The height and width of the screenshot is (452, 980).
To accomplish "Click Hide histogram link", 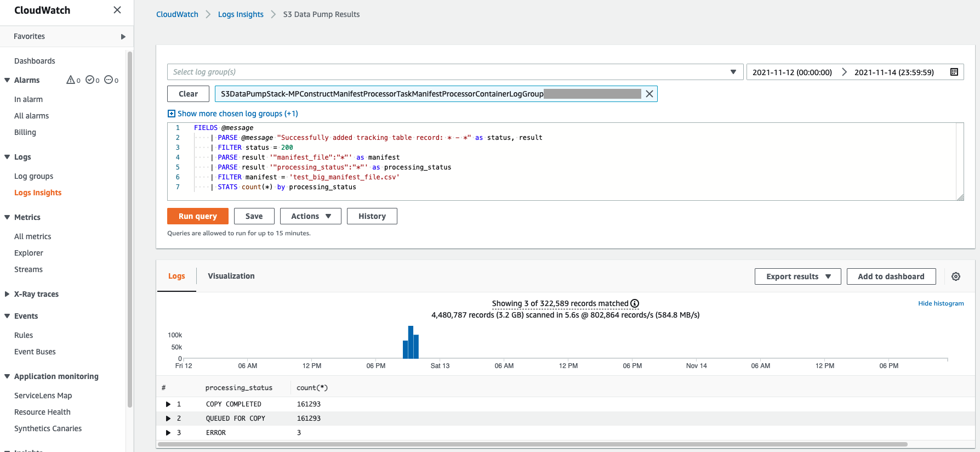I will (941, 303).
